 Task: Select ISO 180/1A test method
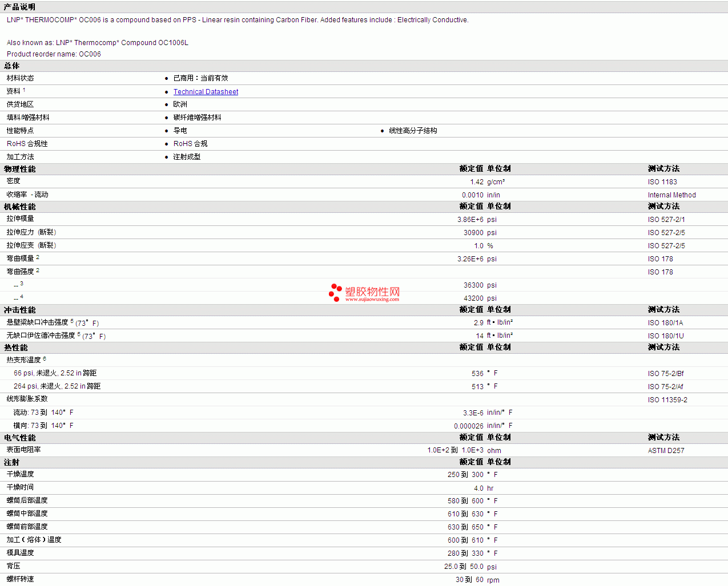coord(665,323)
